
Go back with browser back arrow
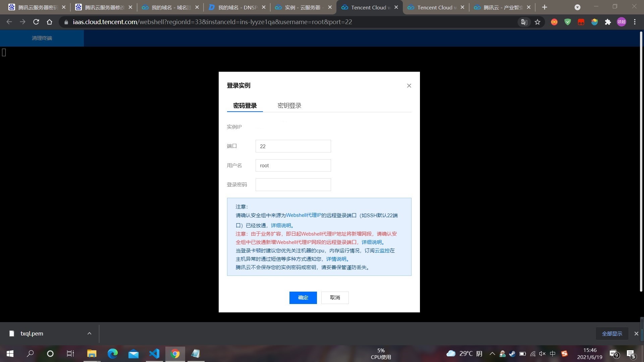(x=9, y=22)
